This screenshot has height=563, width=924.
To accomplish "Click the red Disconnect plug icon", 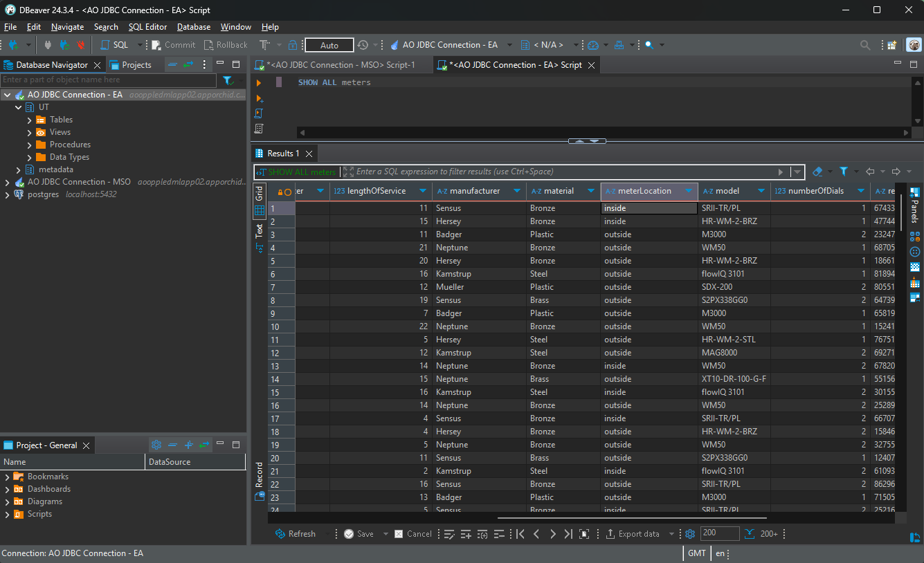I will tap(81, 45).
